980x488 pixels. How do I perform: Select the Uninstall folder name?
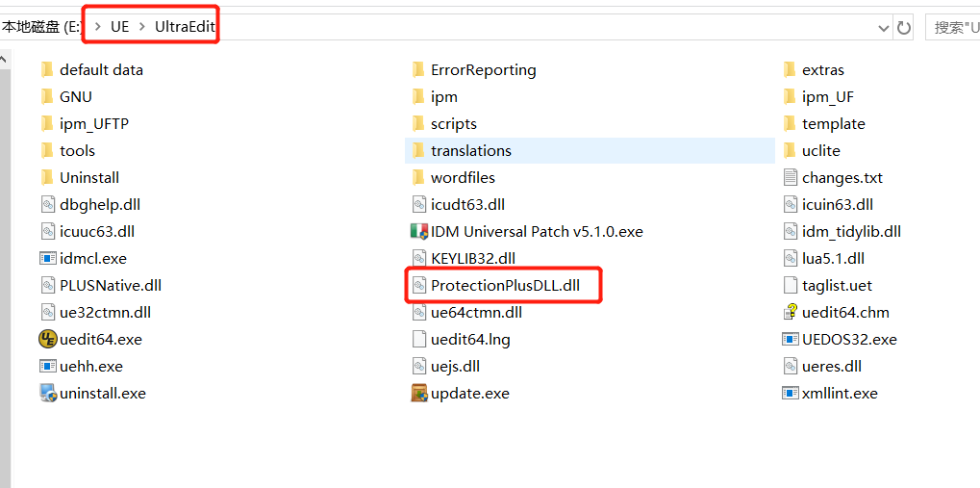click(89, 178)
